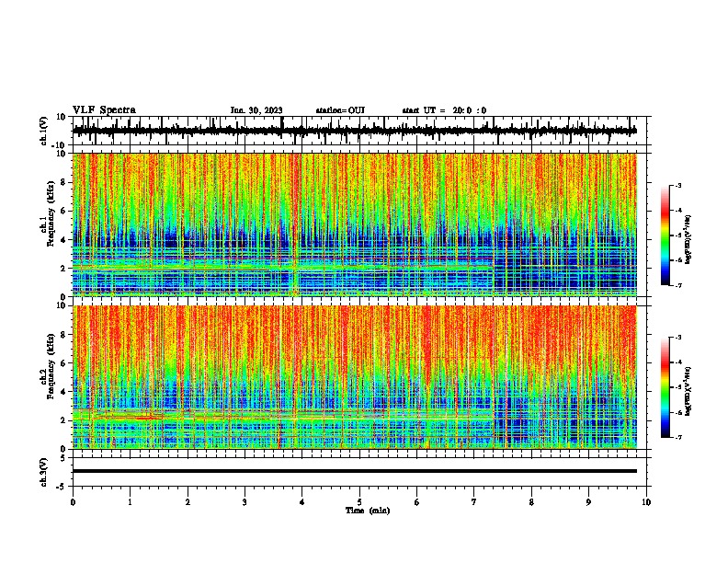Image resolution: width=728 pixels, height=563 pixels.
Task: Click the ch.1 "Frequency (kHz)" axis label
Action: (x=51, y=213)
